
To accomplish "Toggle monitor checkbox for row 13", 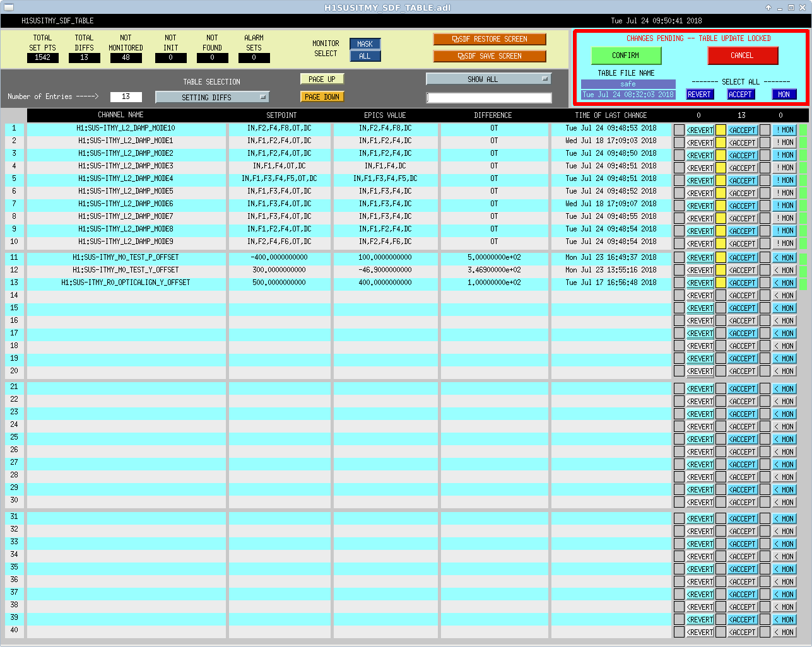I will (x=765, y=283).
